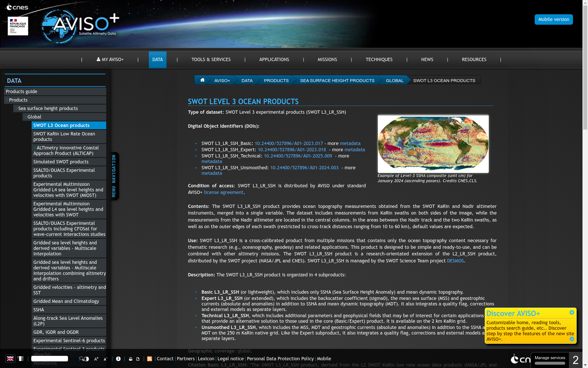Collapse the Global tree node
Viewport: 588px width, 368px height.
[25, 117]
